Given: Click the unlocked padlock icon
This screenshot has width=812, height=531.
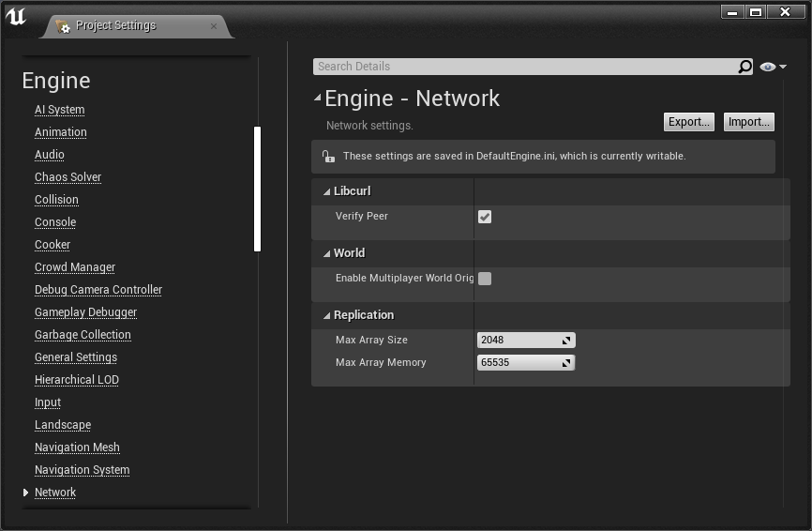Looking at the screenshot, I should [x=328, y=156].
